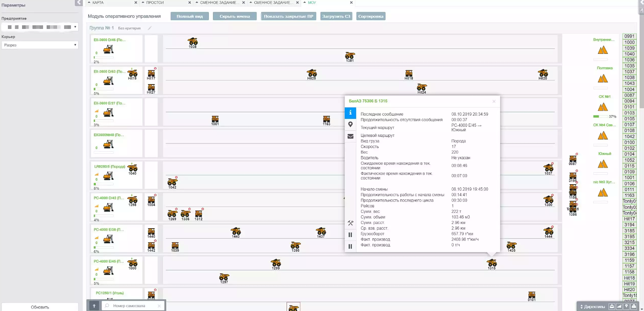Screen dimensions: 644x311
Task: Open the Карьер dropdown showing Разрез
Action: click(40, 45)
